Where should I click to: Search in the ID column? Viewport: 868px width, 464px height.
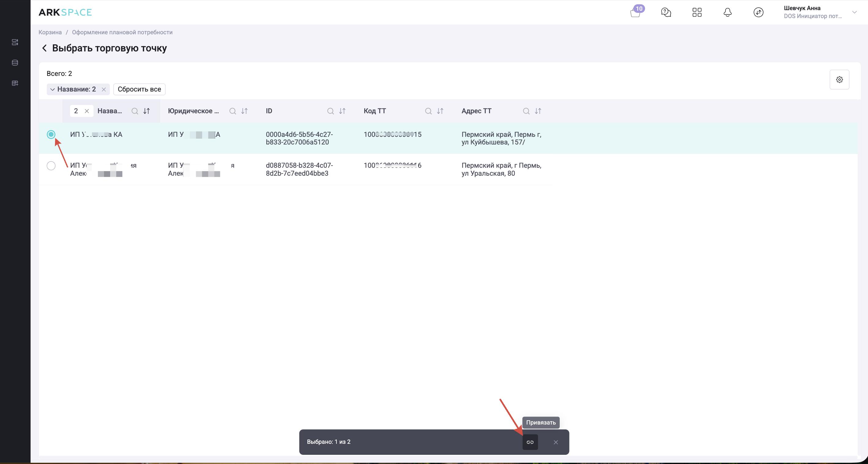(x=331, y=111)
